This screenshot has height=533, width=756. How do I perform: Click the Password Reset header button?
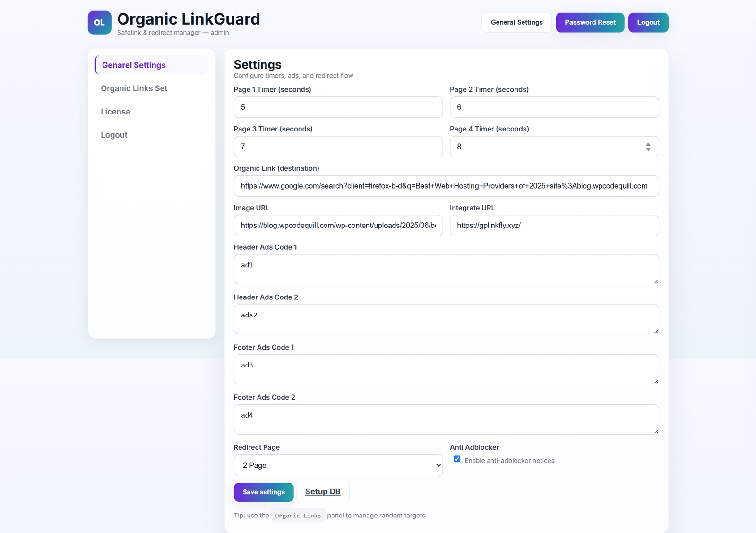click(590, 23)
